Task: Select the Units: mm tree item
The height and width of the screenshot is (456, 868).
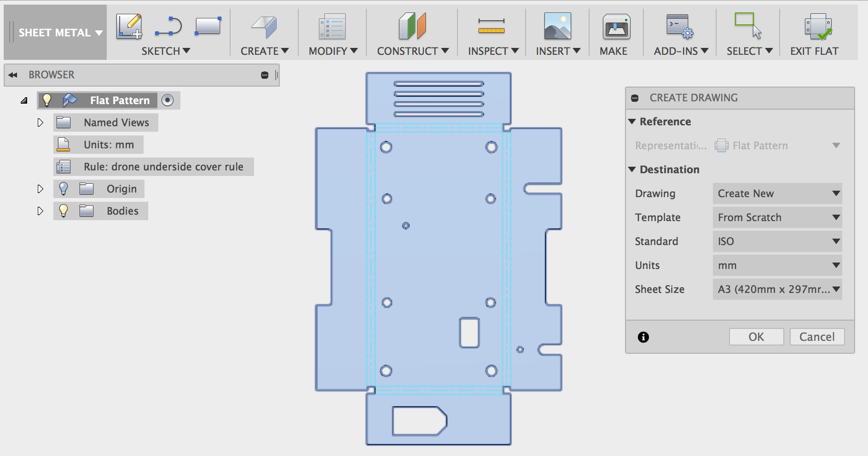Action: point(109,145)
